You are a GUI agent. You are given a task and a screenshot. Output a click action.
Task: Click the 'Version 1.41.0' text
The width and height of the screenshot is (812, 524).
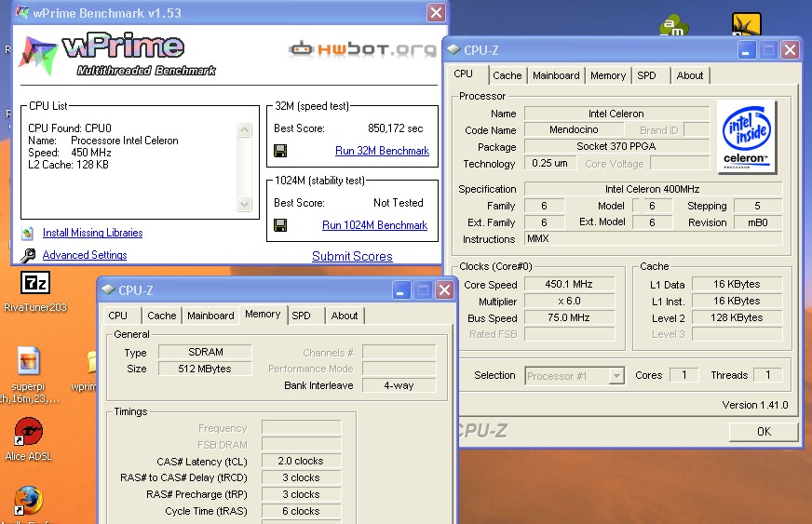(755, 405)
